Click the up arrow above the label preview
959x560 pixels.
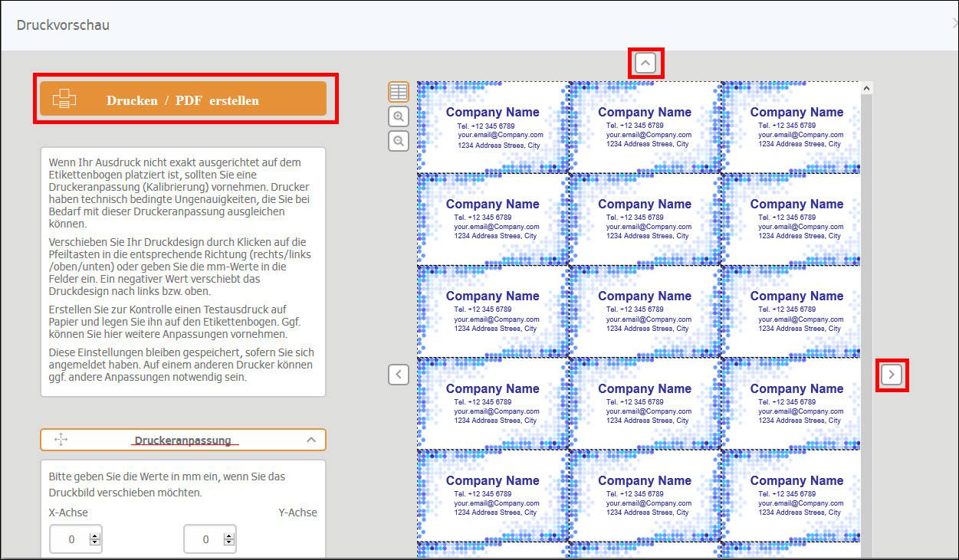(645, 64)
